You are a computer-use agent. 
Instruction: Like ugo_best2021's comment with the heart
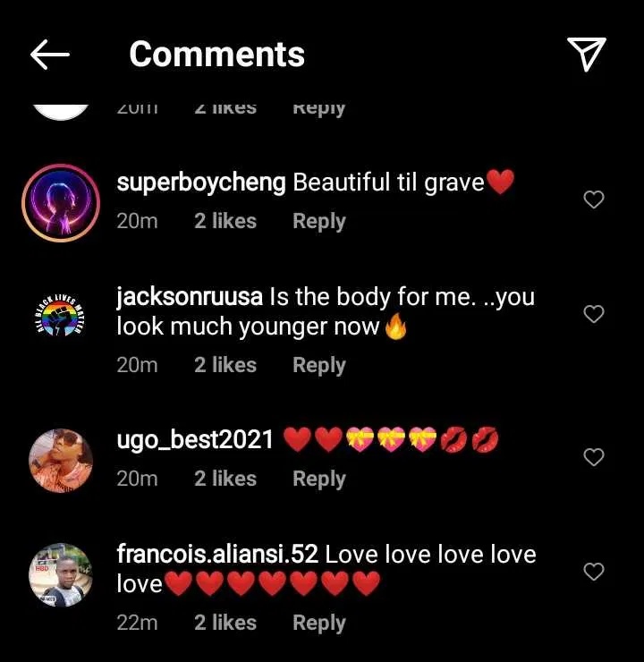[x=594, y=457]
